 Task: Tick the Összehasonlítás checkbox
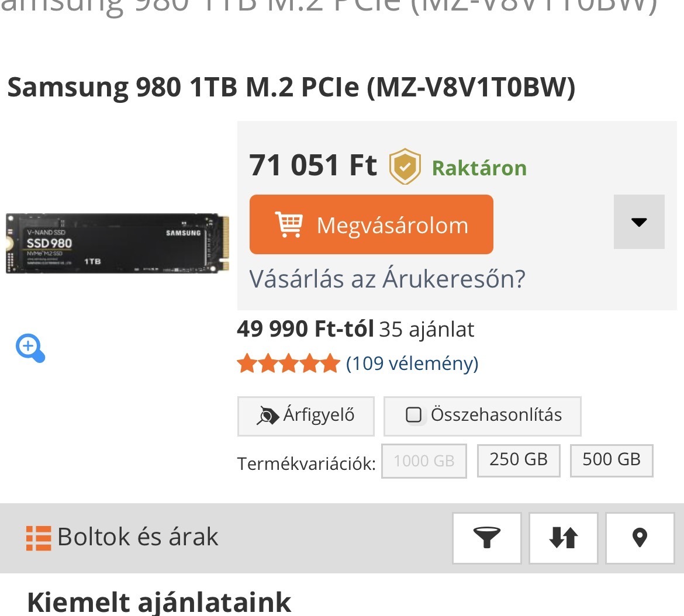413,414
